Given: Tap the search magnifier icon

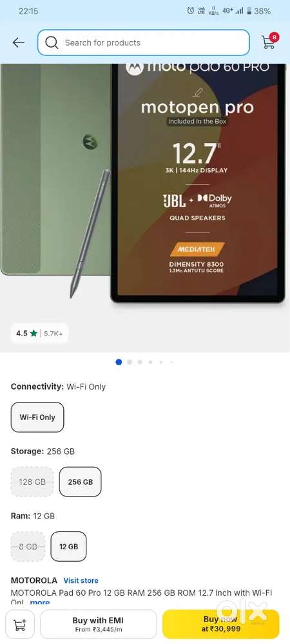Looking at the screenshot, I should [52, 43].
